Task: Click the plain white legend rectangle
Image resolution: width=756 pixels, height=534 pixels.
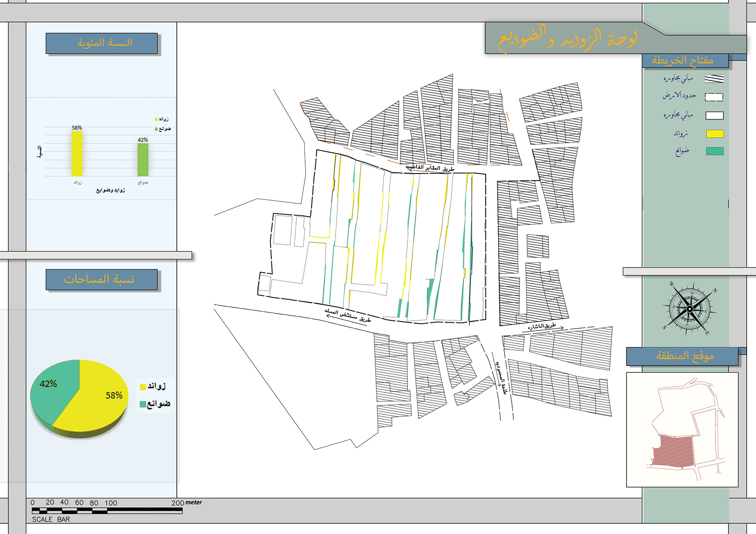Action: tap(714, 116)
